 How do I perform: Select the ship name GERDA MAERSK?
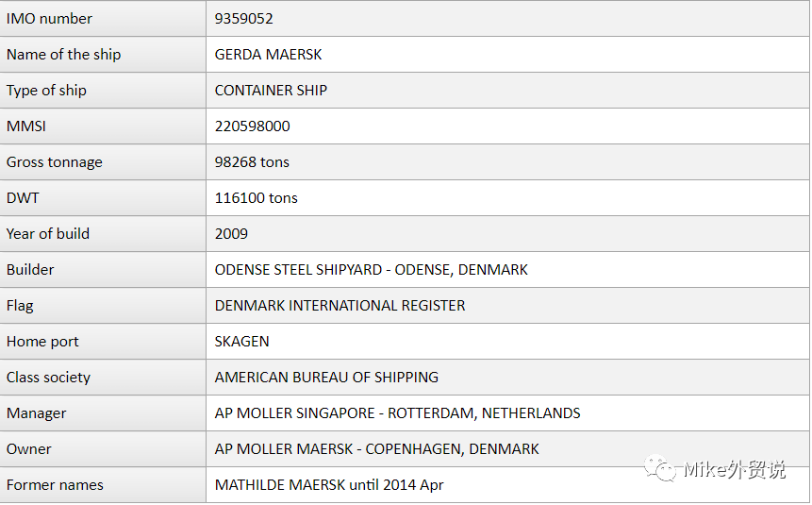(x=268, y=54)
